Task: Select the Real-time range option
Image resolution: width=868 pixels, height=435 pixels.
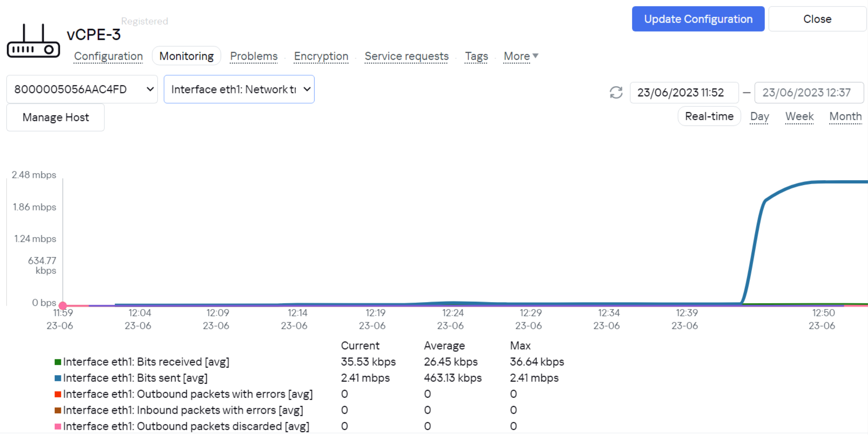Action: point(709,116)
